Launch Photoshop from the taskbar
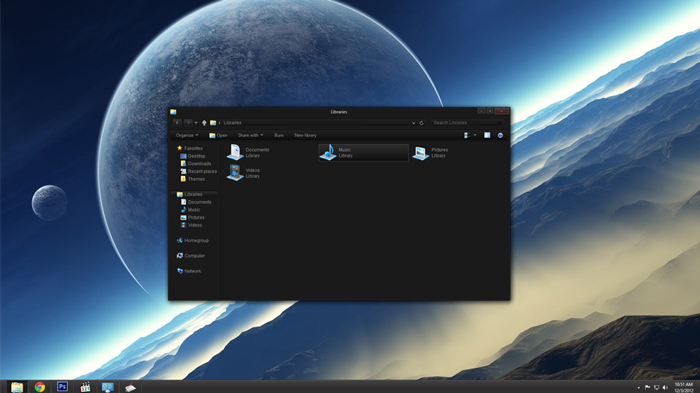Screen dimensions: 700x393 pyautogui.click(x=62, y=387)
